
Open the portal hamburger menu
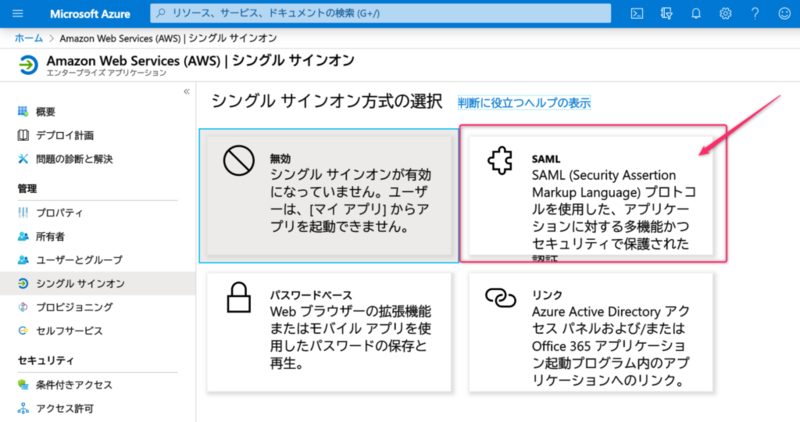(x=18, y=13)
